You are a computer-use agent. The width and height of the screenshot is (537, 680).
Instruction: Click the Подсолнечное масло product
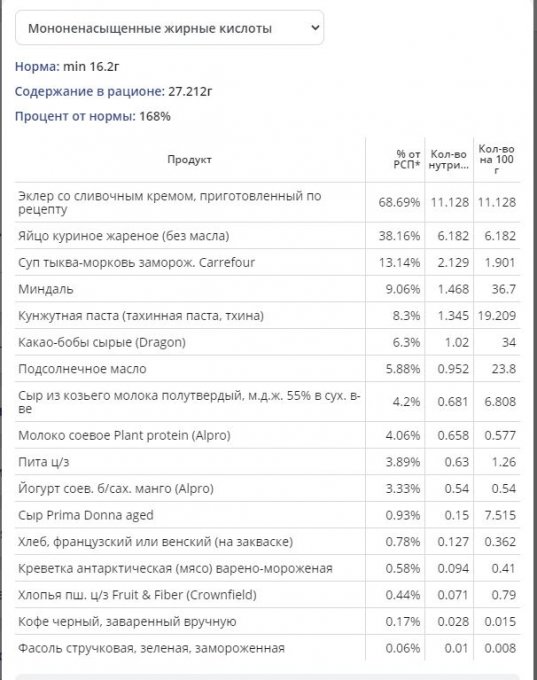pos(82,369)
